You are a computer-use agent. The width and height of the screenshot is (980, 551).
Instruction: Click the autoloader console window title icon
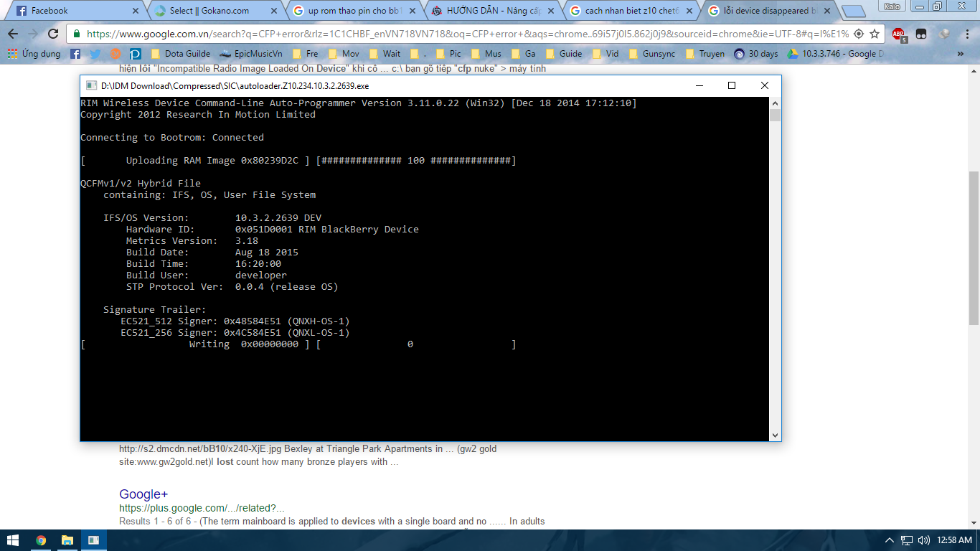coord(91,85)
